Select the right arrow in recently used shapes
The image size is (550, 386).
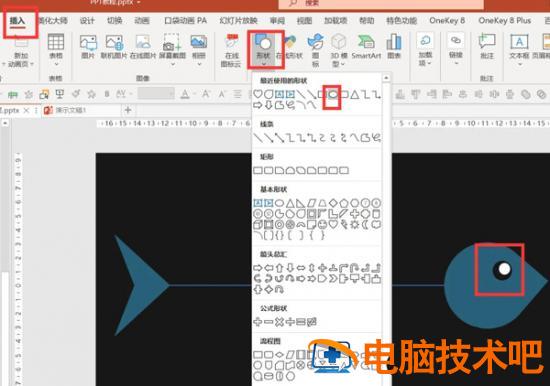pos(258,105)
